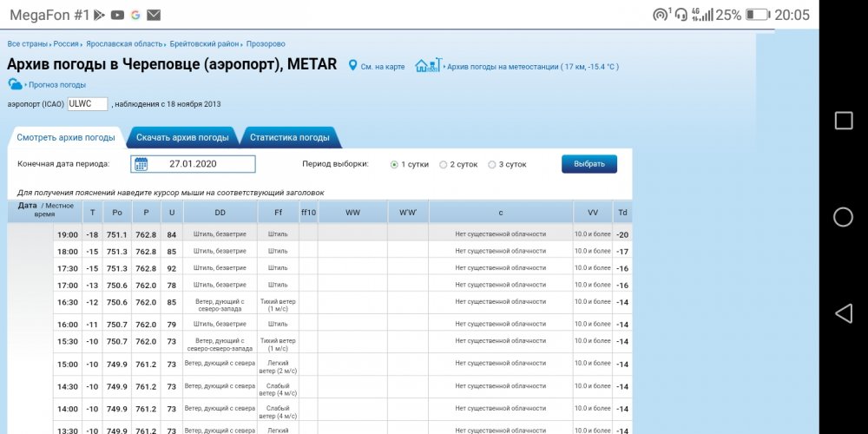
Task: Tap the Android home circle button
Action: 843,217
